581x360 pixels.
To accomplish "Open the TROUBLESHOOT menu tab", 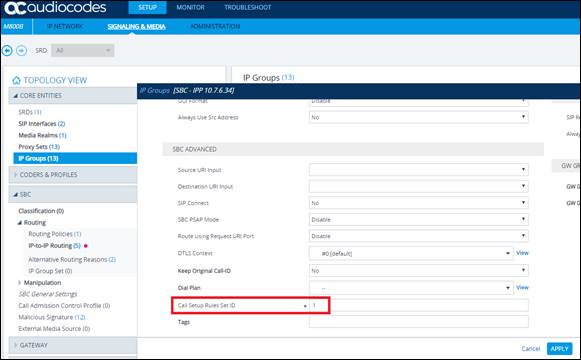I will [x=248, y=7].
